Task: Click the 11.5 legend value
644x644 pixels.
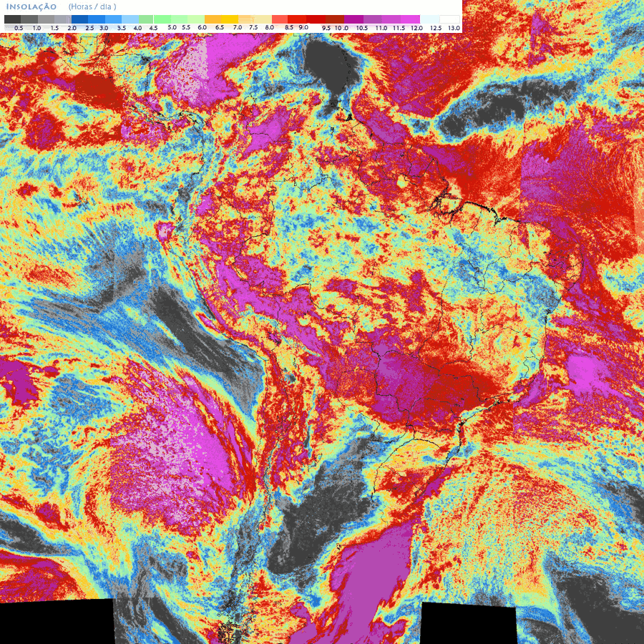Action: coord(399,28)
